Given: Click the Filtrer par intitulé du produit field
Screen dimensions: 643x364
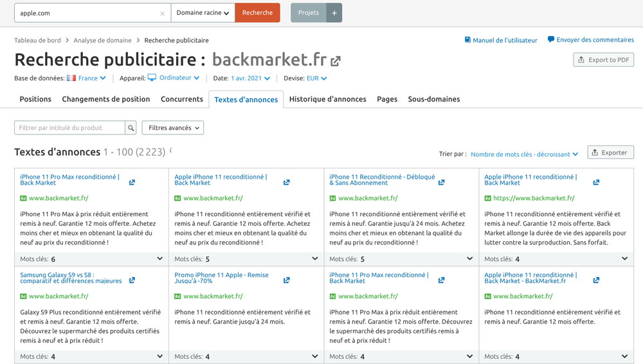Looking at the screenshot, I should (x=69, y=127).
